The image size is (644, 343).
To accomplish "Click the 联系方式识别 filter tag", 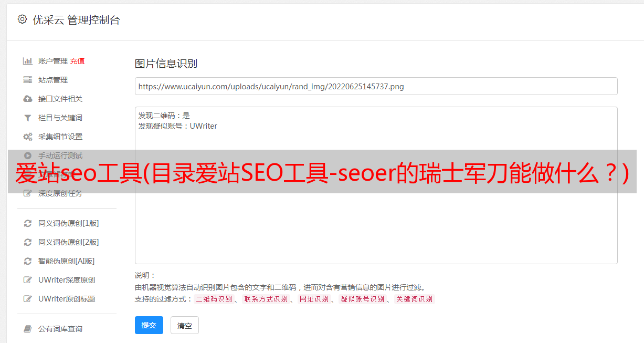I will 266,299.
